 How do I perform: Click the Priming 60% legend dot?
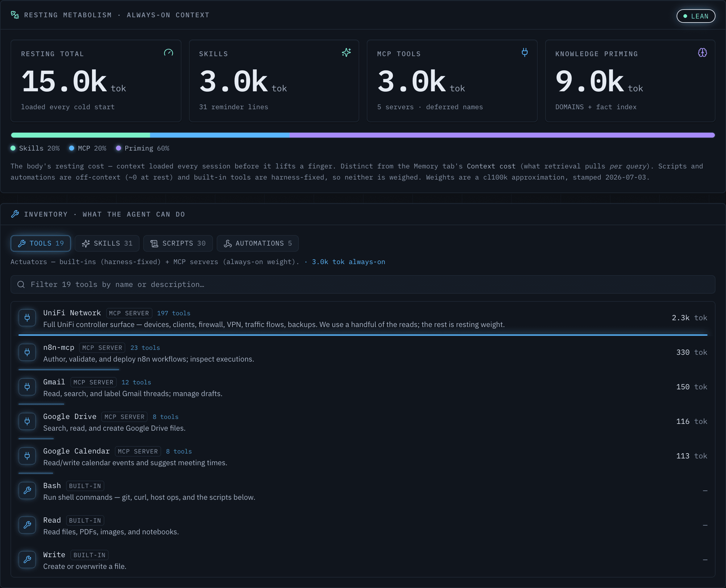coord(118,148)
